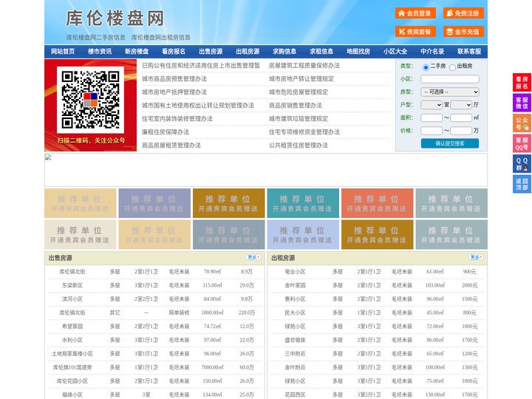Click 更多 in the 出租房源 panel
The height and width of the screenshot is (399, 532).
476,258
